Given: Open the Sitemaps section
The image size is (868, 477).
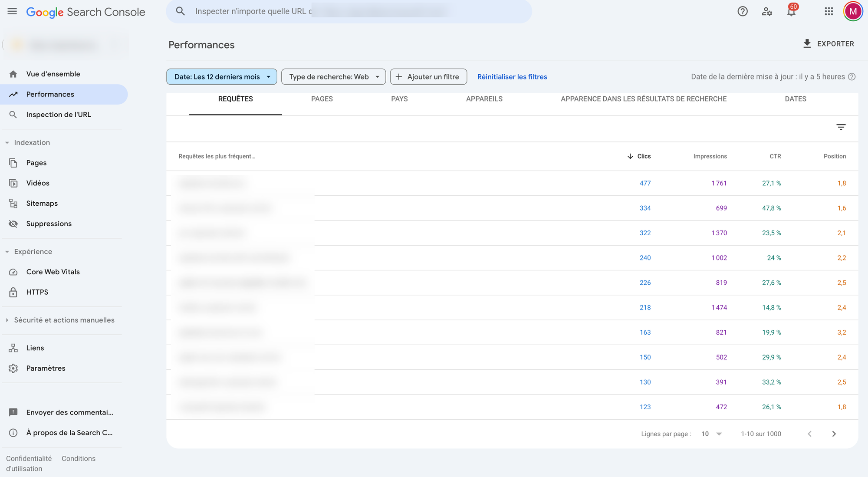Looking at the screenshot, I should point(42,204).
